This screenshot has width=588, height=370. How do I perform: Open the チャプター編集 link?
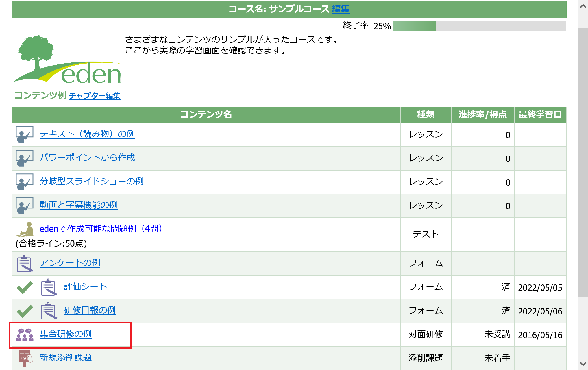tap(95, 96)
